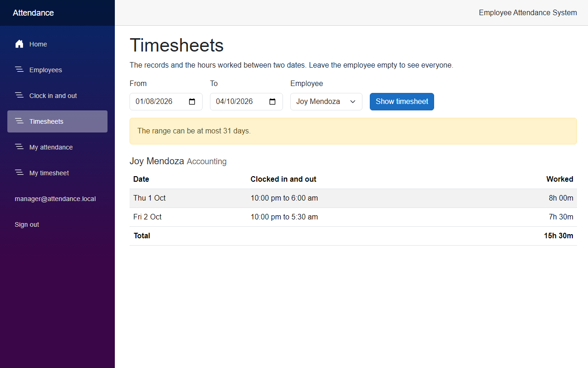588x368 pixels.
Task: Click the list icon beside My attendance
Action: tap(19, 147)
